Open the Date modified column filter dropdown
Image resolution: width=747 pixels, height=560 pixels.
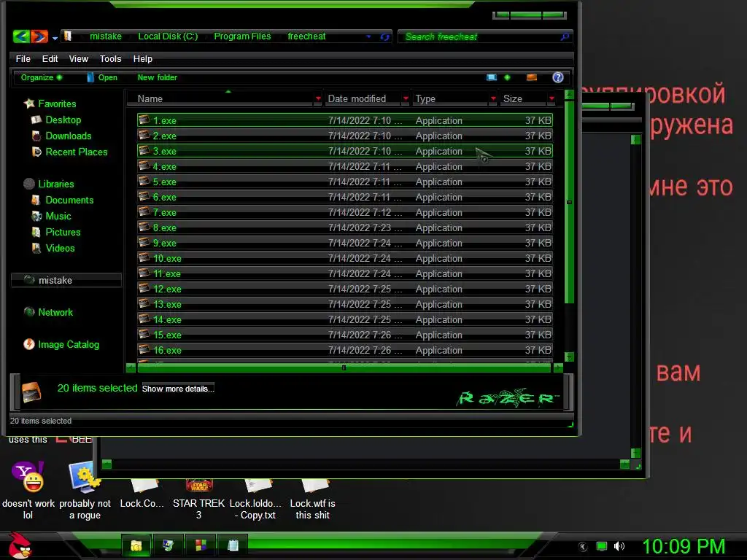coord(406,98)
